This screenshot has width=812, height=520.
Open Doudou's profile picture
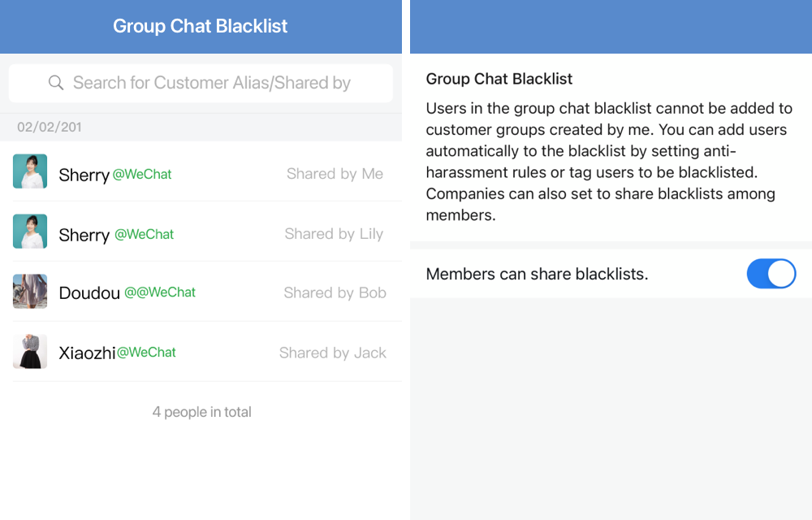coord(30,292)
